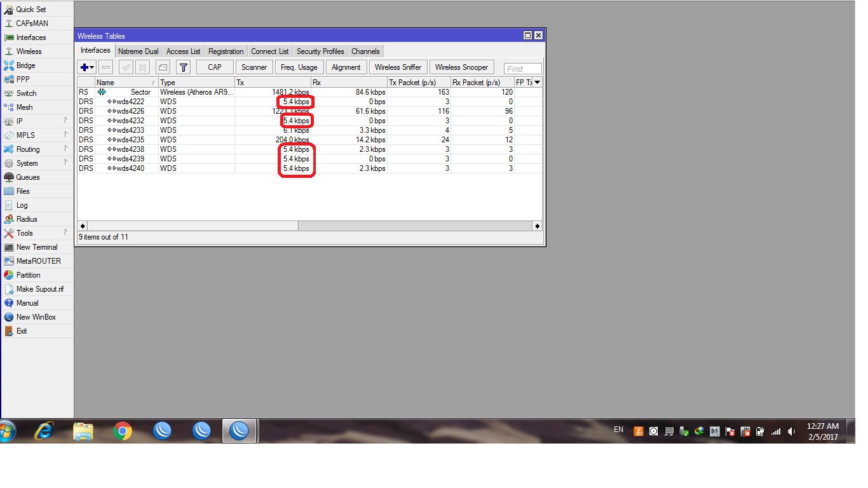This screenshot has width=868, height=488.
Task: Sort by the Rx Packet (p/s) column header
Action: click(483, 83)
